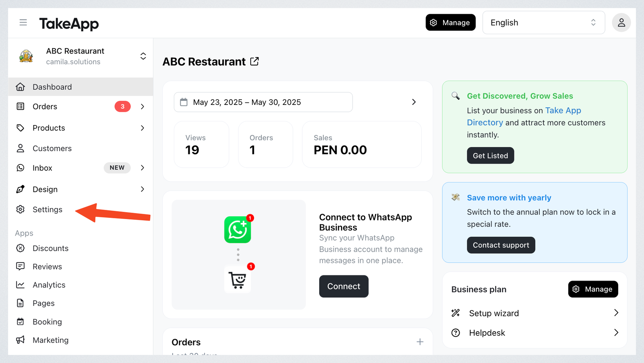Click the Pages document icon

click(21, 304)
